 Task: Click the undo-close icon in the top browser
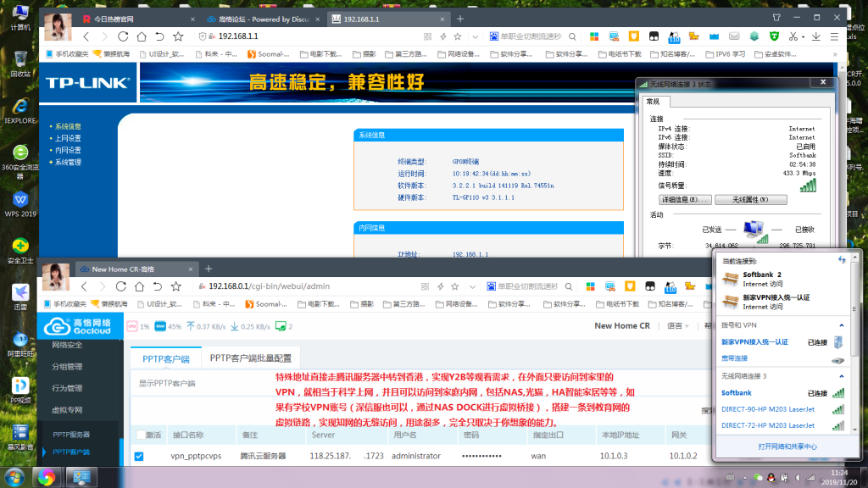pos(159,36)
